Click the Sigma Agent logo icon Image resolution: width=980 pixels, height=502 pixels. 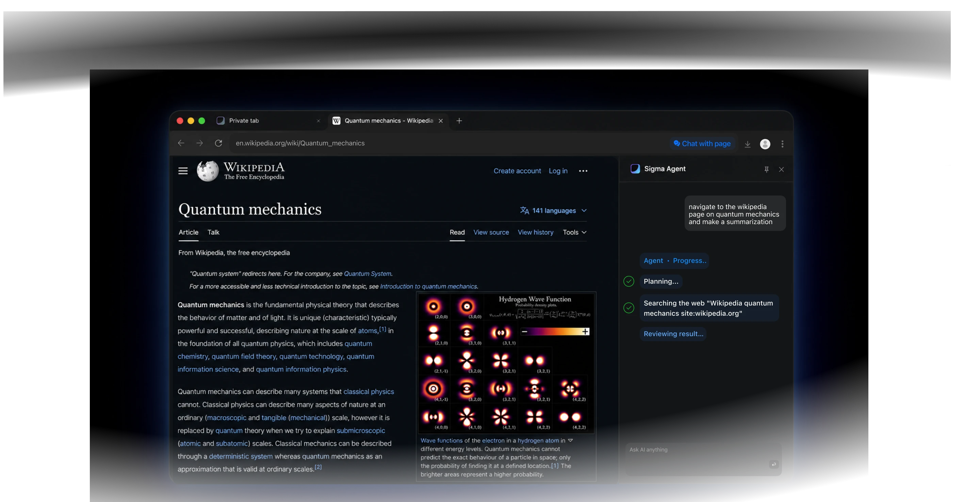[635, 169]
